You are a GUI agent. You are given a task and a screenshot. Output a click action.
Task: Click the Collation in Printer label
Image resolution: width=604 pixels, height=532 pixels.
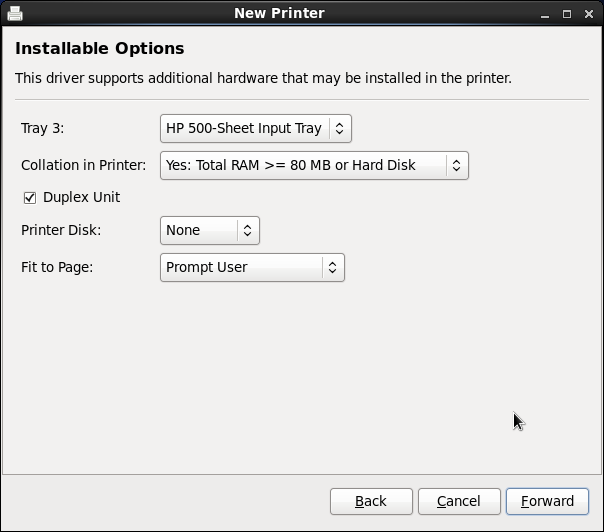(84, 165)
